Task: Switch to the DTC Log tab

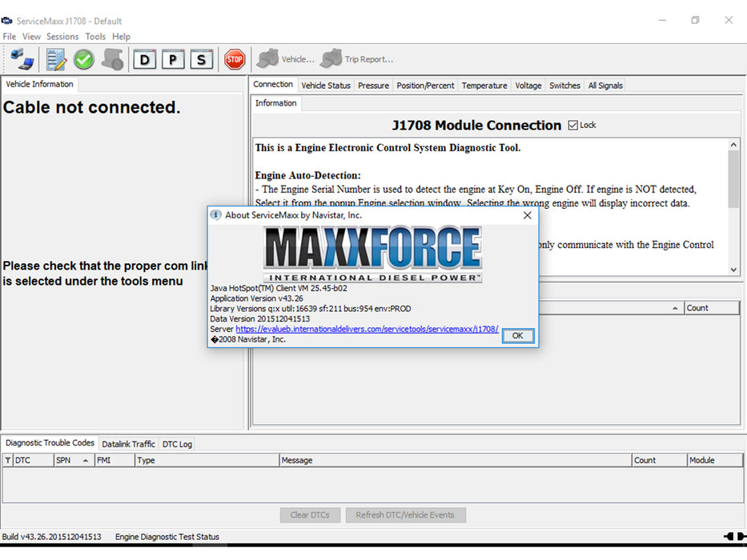Action: click(177, 444)
